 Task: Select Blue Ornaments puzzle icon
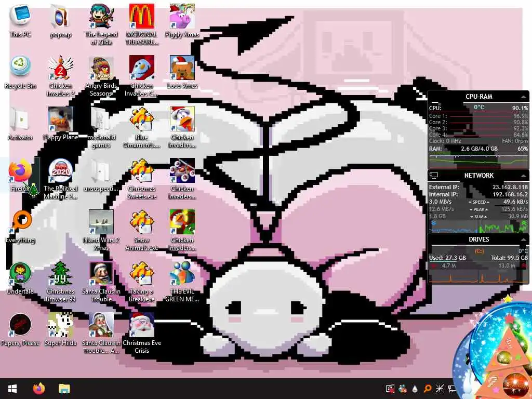point(142,128)
